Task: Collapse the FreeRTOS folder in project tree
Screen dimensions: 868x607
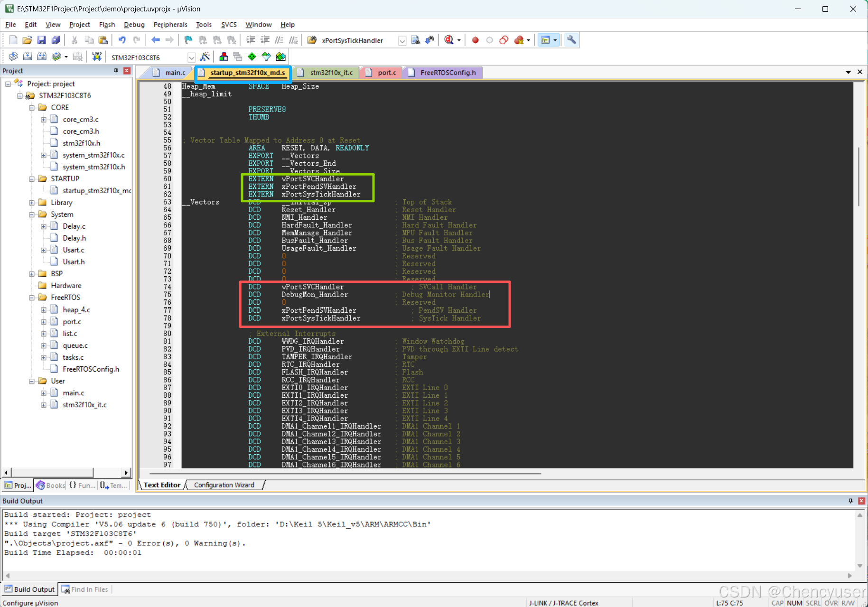Action: 32,298
